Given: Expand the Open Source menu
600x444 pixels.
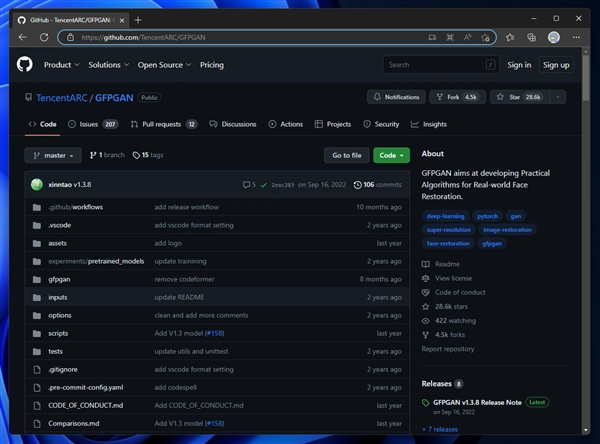Looking at the screenshot, I should click(164, 65).
